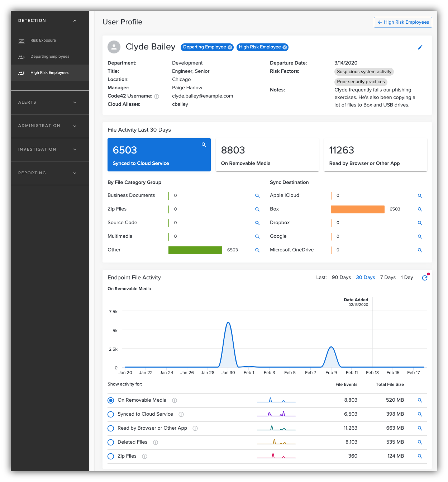This screenshot has width=448, height=482.
Task: Click the magnifier on the Zip Files activity row
Action: [420, 456]
